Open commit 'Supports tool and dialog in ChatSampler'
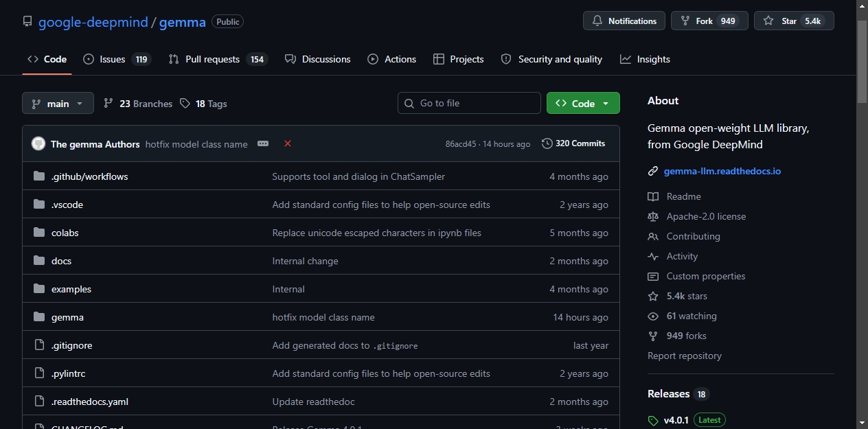Screen dimensions: 868x429 (x=358, y=176)
